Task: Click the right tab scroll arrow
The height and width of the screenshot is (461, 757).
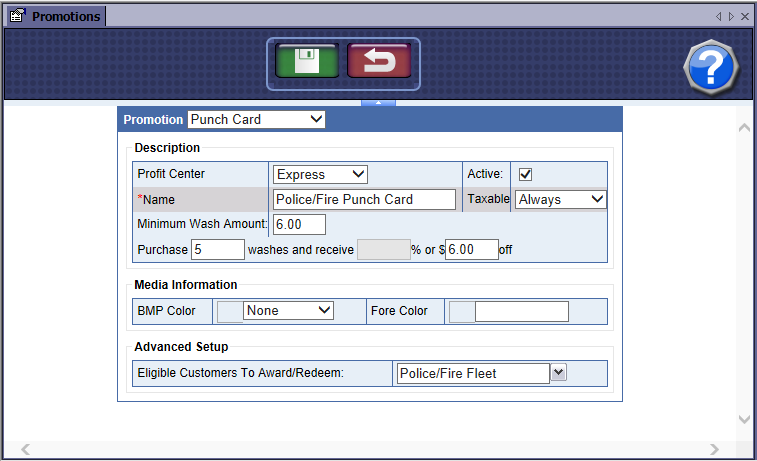Action: [x=731, y=17]
